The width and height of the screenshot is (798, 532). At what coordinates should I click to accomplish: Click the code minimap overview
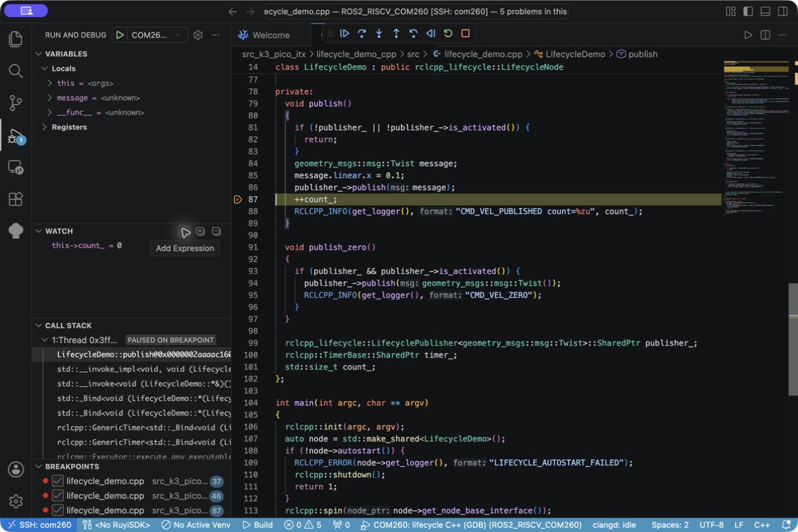point(755,139)
